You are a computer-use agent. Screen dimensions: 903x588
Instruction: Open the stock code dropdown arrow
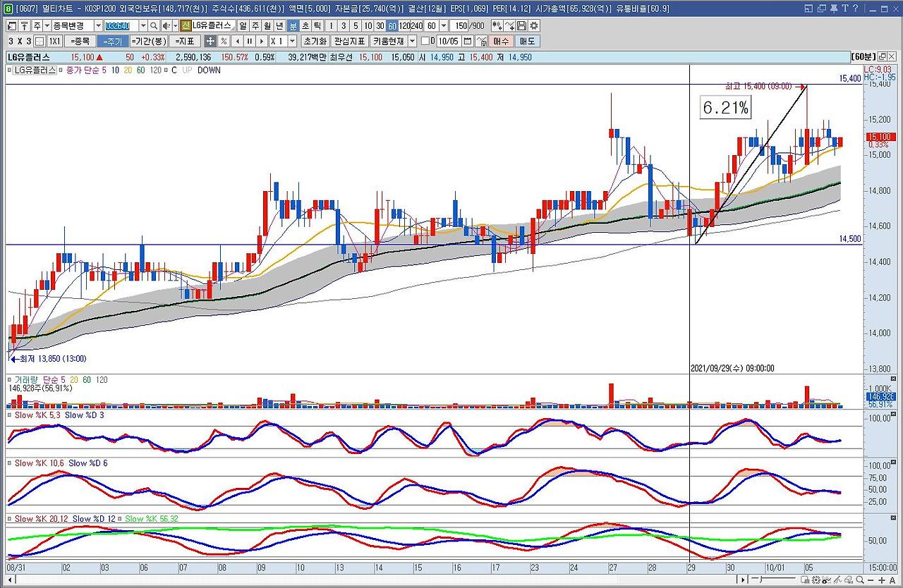coord(143,25)
